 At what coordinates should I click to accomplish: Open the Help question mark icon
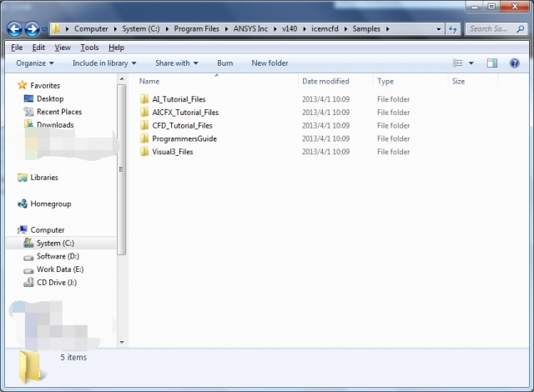pyautogui.click(x=514, y=63)
